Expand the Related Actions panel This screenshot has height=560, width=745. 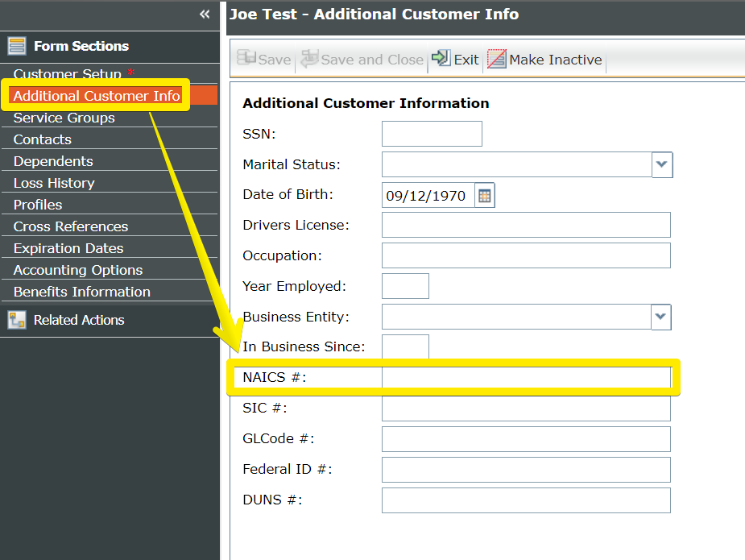tap(79, 320)
